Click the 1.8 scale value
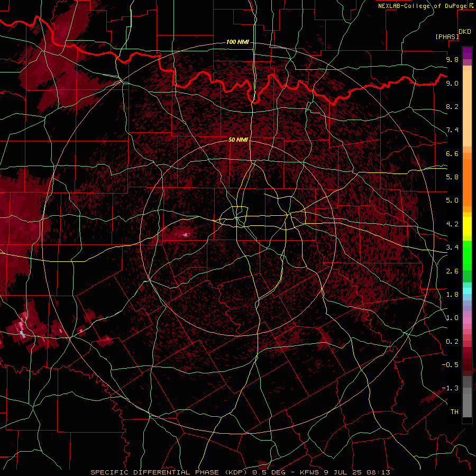476x476 pixels. click(452, 295)
